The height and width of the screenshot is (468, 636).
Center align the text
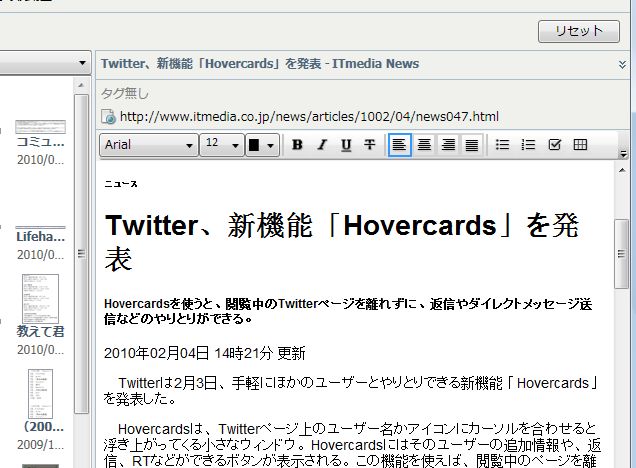point(424,145)
